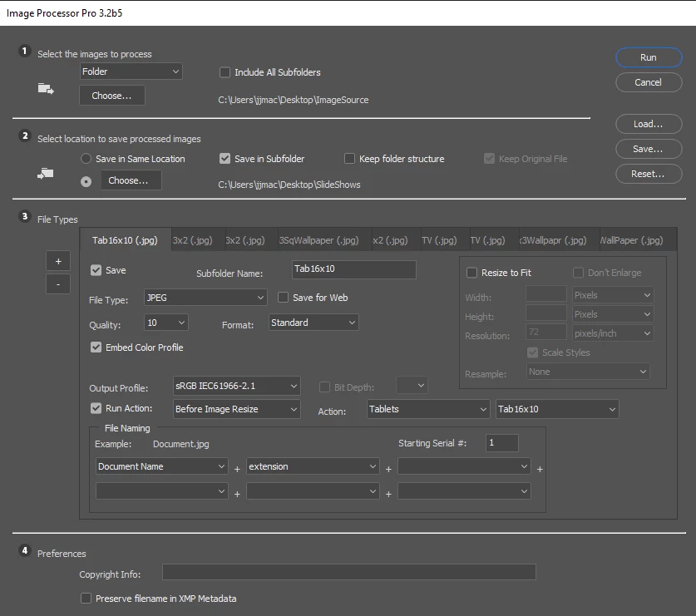Remove a file type tab with the minus button
The height and width of the screenshot is (616, 696).
[58, 284]
